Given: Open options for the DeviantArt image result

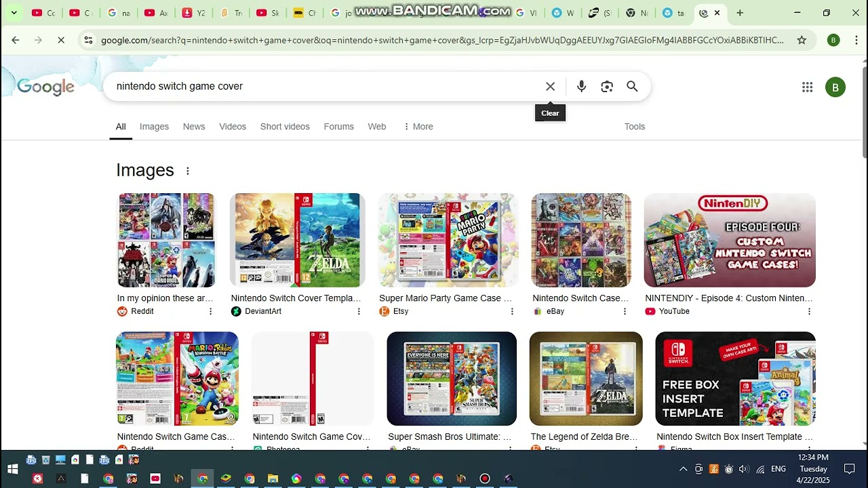Looking at the screenshot, I should pyautogui.click(x=359, y=311).
